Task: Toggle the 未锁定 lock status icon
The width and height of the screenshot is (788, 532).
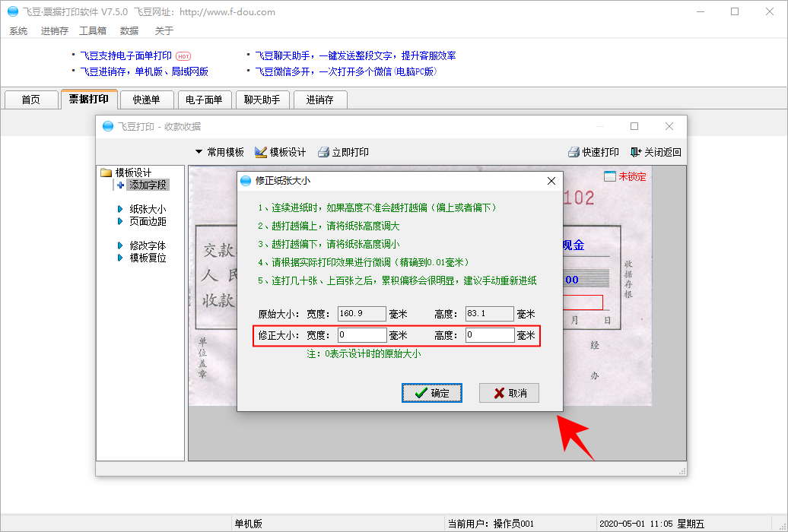Action: (610, 176)
